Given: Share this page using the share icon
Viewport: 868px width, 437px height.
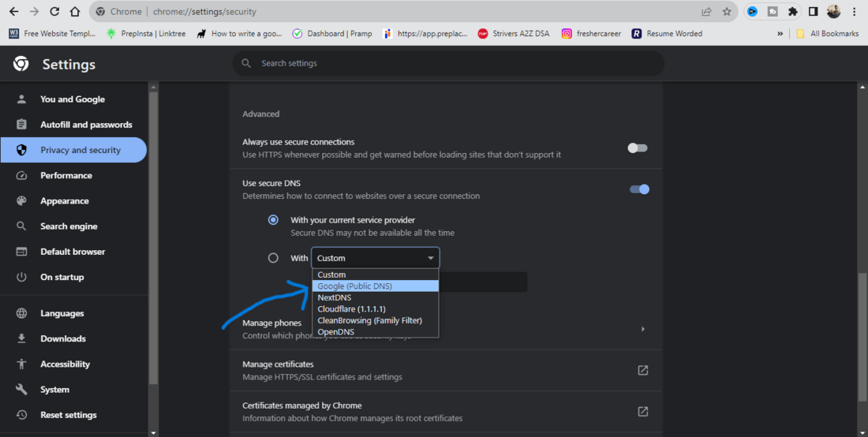Looking at the screenshot, I should [x=706, y=12].
